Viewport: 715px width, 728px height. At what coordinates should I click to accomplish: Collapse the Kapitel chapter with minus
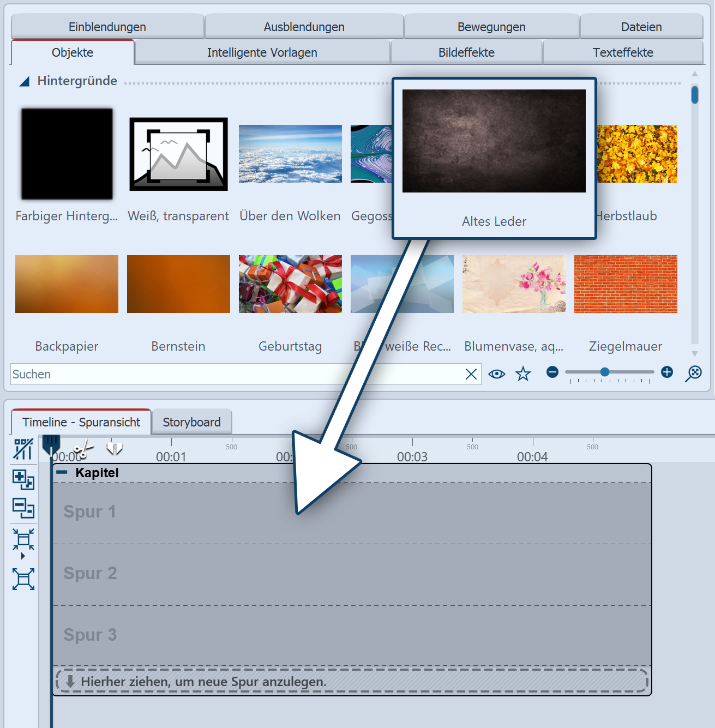pyautogui.click(x=62, y=472)
